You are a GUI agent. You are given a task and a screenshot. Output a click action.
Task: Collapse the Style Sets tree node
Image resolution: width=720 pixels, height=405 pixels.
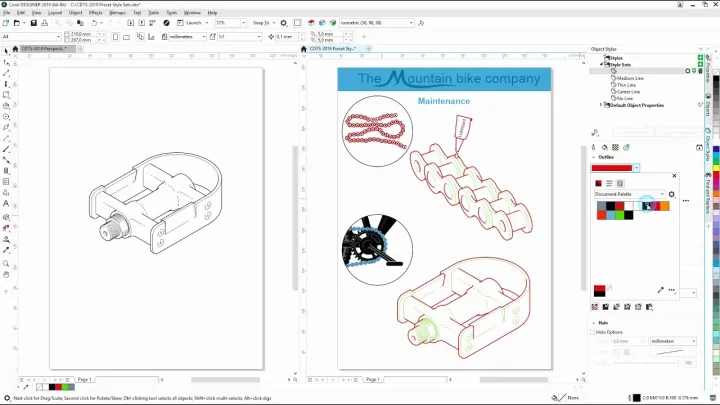click(x=601, y=65)
